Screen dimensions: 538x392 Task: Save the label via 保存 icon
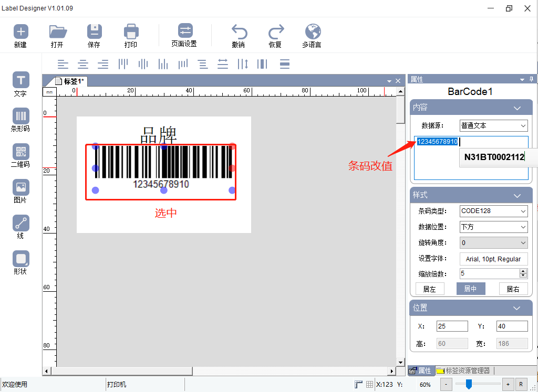click(x=95, y=32)
